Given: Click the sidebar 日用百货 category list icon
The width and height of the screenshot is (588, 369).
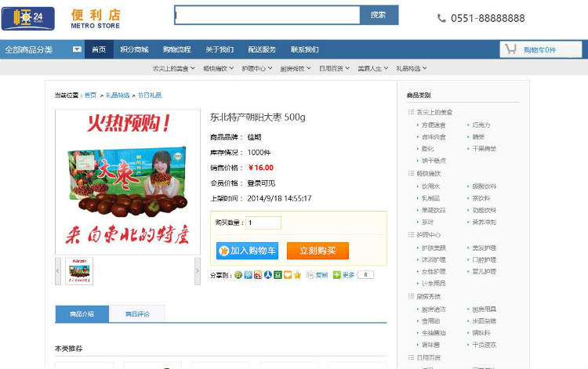Looking at the screenshot, I should pyautogui.click(x=411, y=357).
